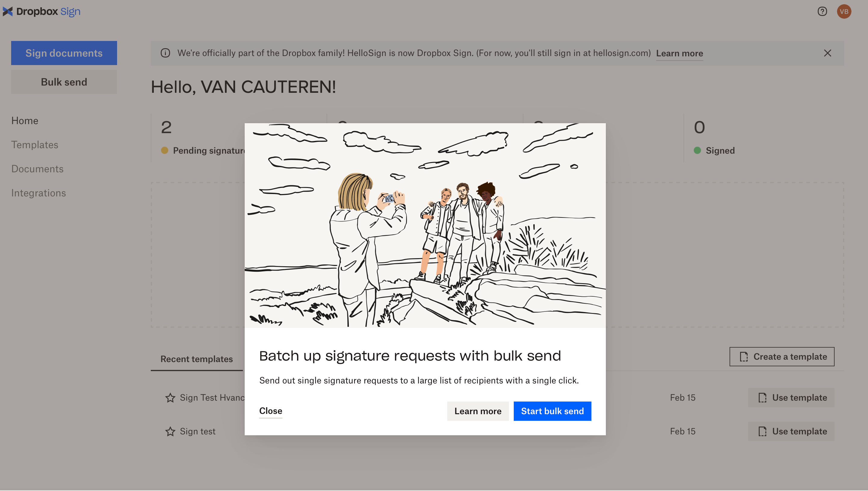The width and height of the screenshot is (868, 491).
Task: Click the Integrations sidebar navigation item
Action: tap(39, 193)
